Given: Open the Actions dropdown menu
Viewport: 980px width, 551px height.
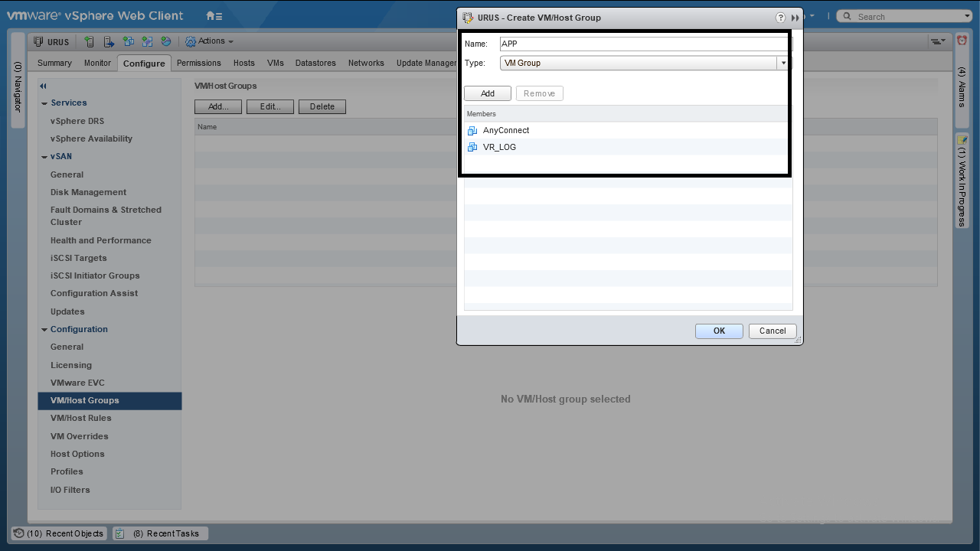Looking at the screenshot, I should click(210, 41).
